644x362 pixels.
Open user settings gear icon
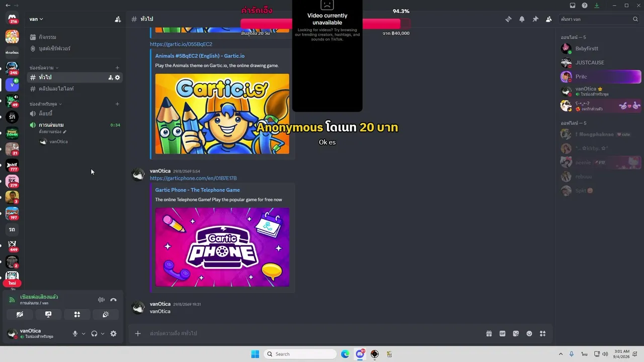113,333
